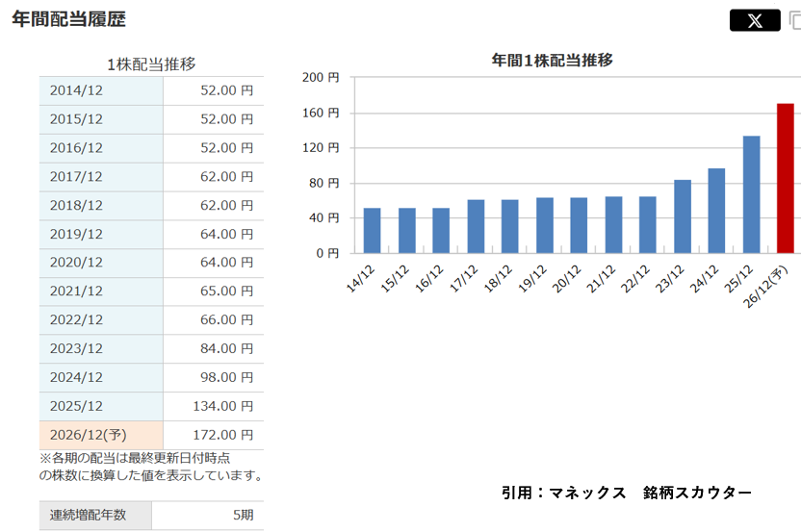Select the 2014/12 row in dividend table
Image resolution: width=801 pixels, height=532 pixels.
101,90
